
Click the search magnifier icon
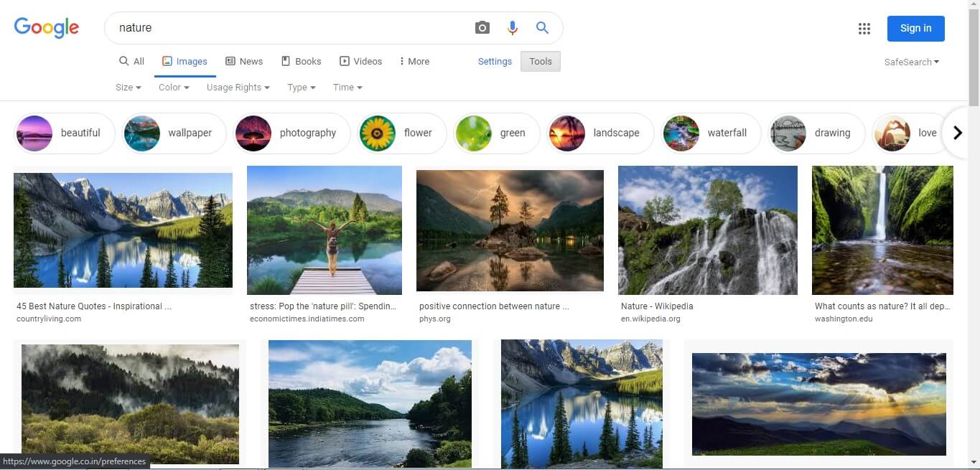(542, 27)
